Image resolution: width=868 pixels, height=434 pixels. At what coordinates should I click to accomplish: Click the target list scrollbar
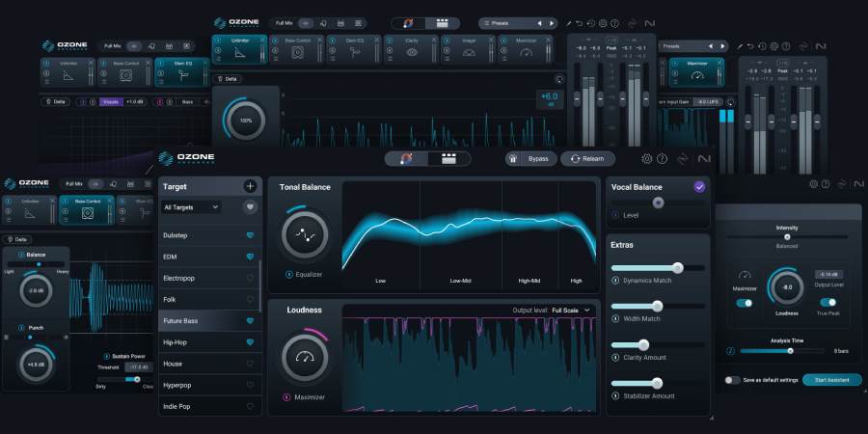[x=260, y=286]
